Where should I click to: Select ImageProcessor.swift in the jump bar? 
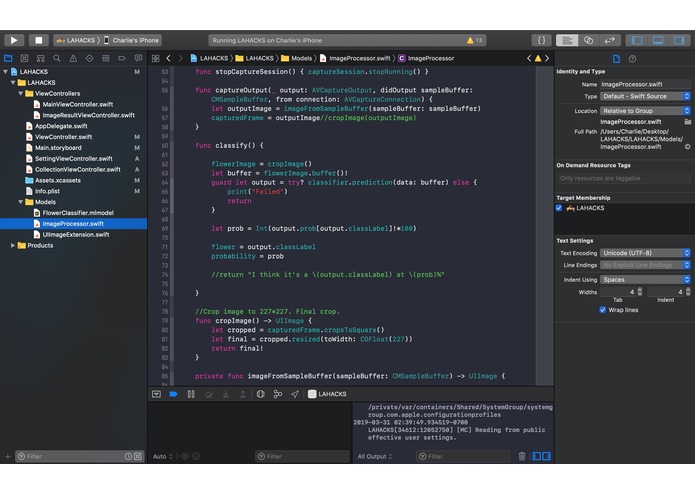point(355,58)
